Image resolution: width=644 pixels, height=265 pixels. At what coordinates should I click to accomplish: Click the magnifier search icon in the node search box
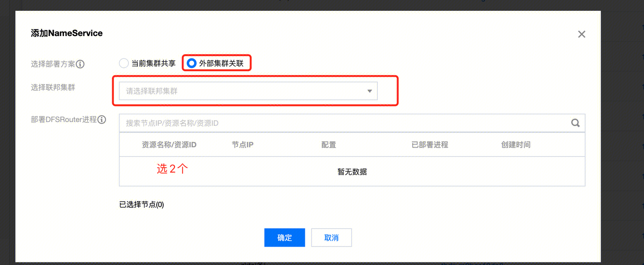coord(575,123)
